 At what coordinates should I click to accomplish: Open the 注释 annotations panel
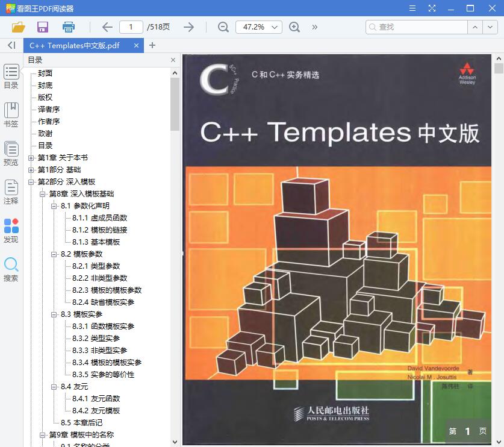pyautogui.click(x=11, y=192)
